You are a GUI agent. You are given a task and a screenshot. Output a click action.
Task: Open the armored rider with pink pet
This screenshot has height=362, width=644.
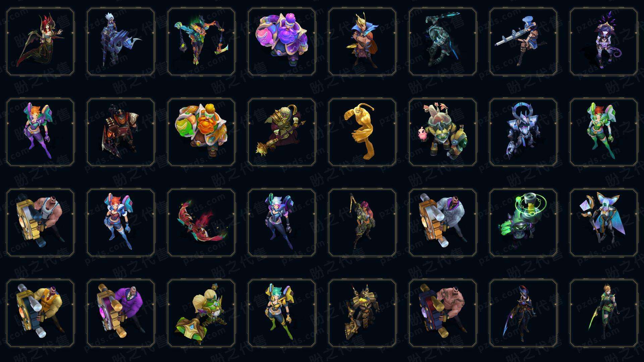point(443,132)
